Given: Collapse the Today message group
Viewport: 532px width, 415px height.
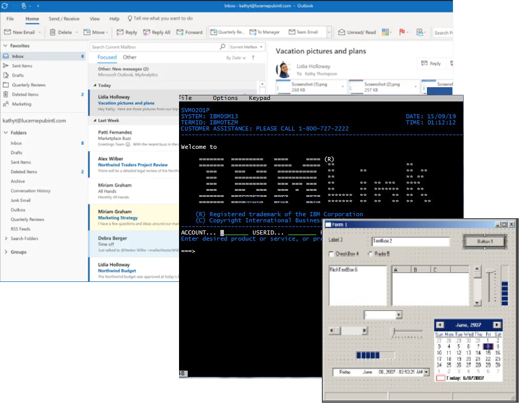Looking at the screenshot, I should click(95, 86).
